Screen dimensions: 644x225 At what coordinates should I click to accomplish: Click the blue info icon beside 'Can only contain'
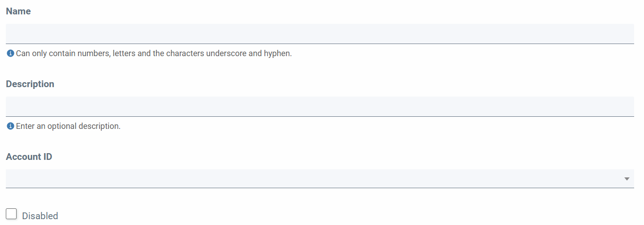click(10, 53)
